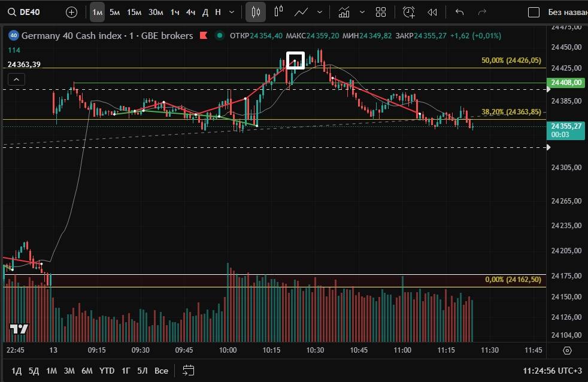The width and height of the screenshot is (588, 382).
Task: Open the indicators panel icon
Action: (344, 12)
